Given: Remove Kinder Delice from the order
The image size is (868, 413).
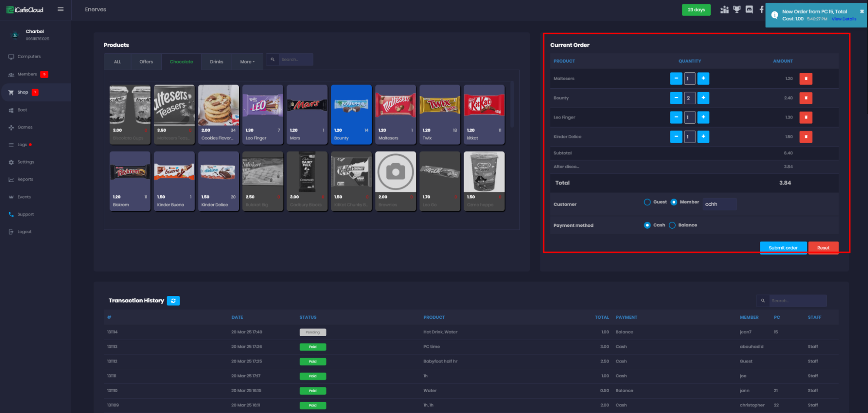Looking at the screenshot, I should (806, 137).
